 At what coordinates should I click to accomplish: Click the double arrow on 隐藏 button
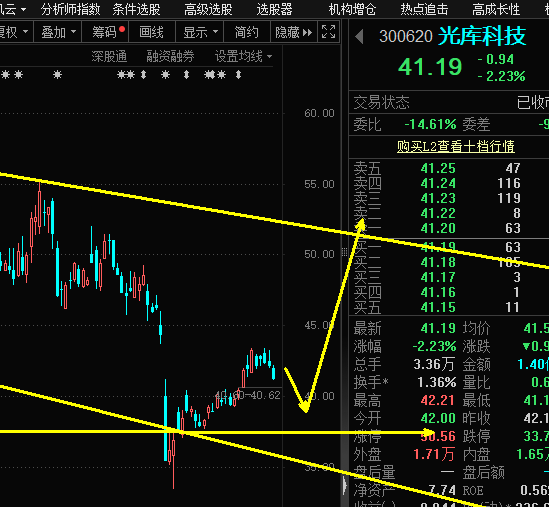pos(307,33)
